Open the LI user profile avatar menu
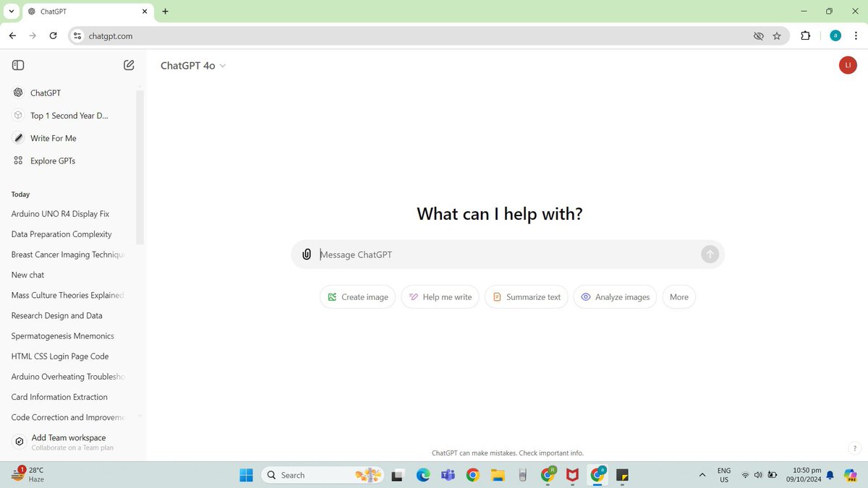 tap(848, 66)
